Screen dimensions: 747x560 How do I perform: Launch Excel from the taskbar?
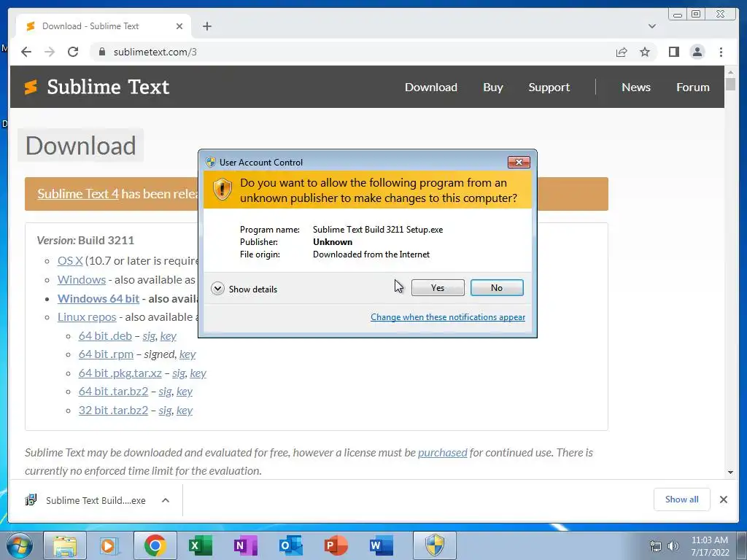[200, 545]
